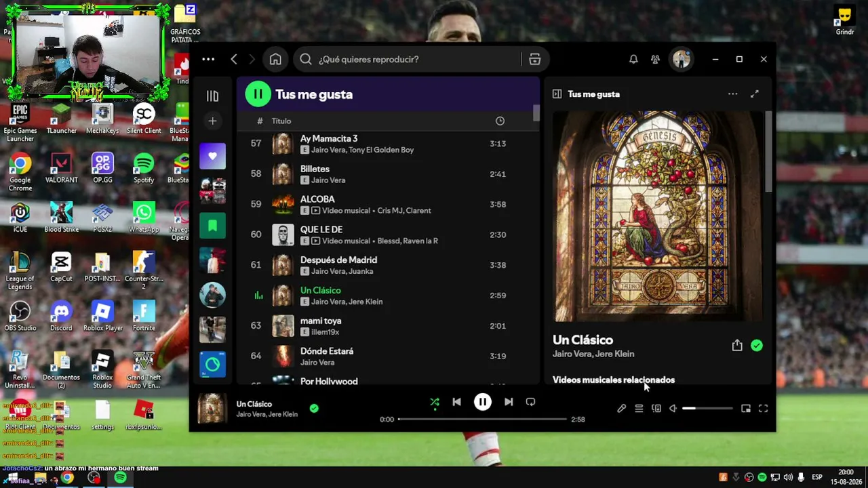
Task: Click the volume slider
Action: point(707,409)
